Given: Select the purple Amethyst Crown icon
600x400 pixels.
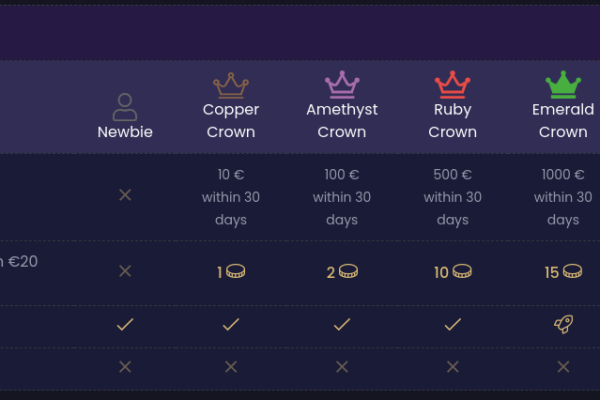Looking at the screenshot, I should click(342, 85).
